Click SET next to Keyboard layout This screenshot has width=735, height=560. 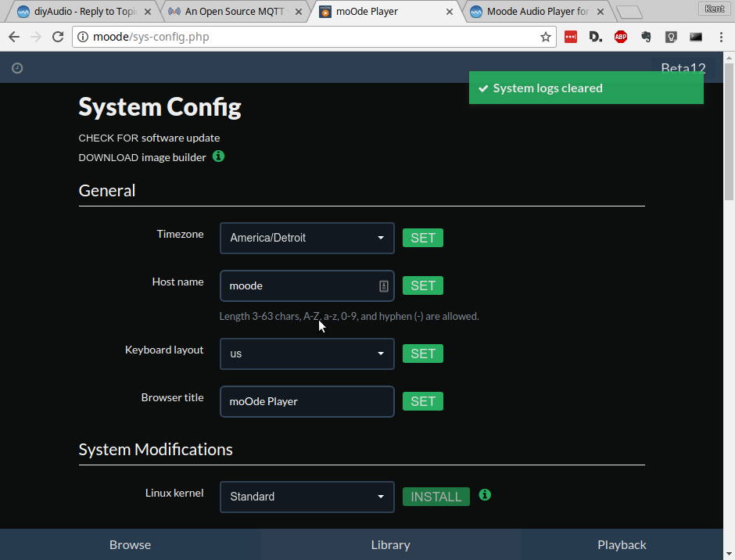click(x=423, y=354)
